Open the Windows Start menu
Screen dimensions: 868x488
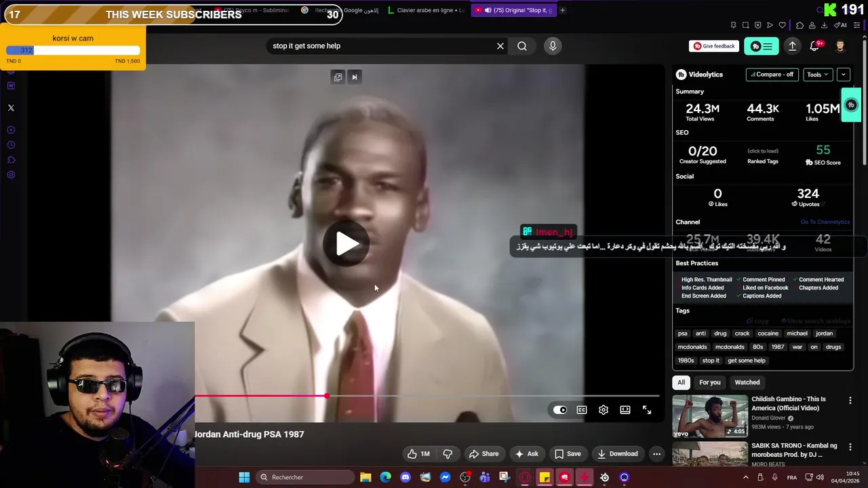coord(244,477)
